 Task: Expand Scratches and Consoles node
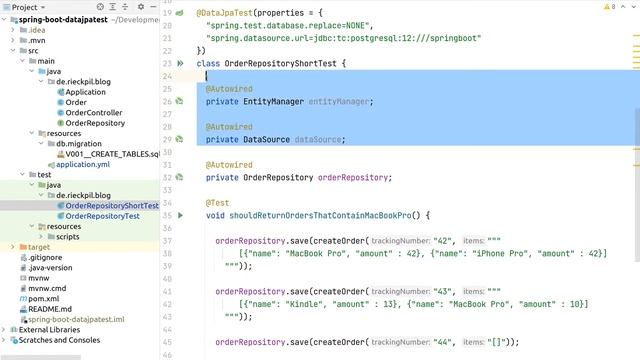[4, 340]
